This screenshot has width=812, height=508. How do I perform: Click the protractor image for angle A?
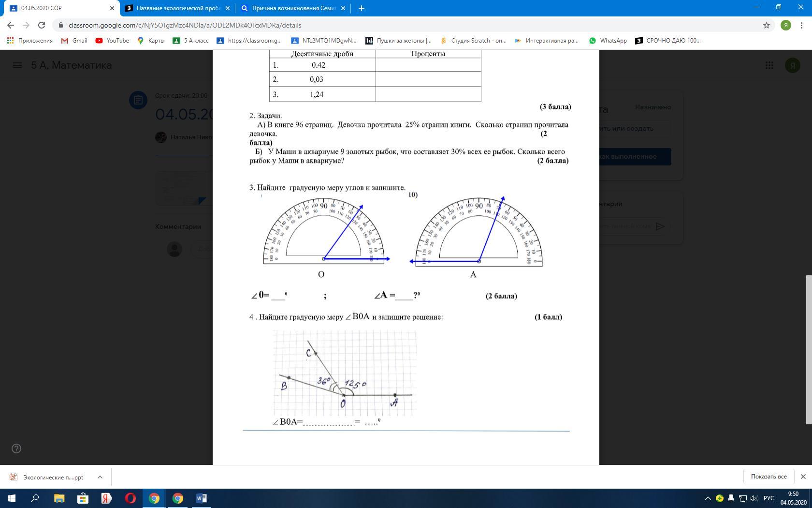pyautogui.click(x=476, y=231)
